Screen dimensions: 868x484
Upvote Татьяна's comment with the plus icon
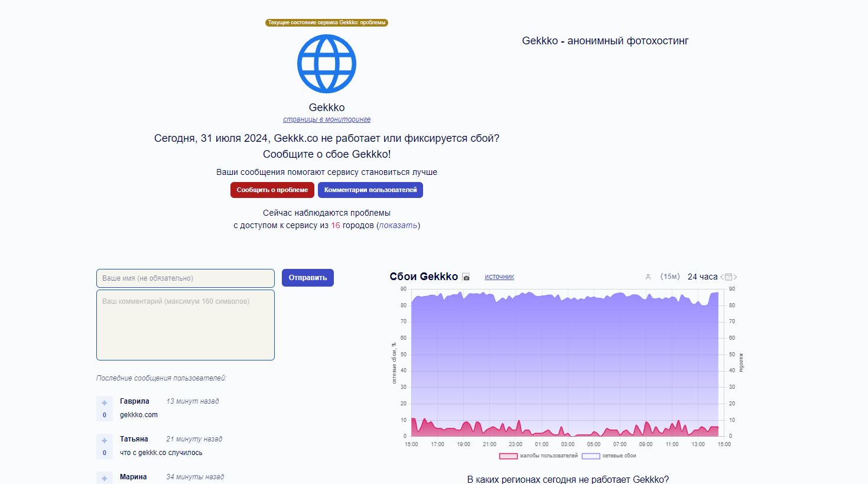105,441
